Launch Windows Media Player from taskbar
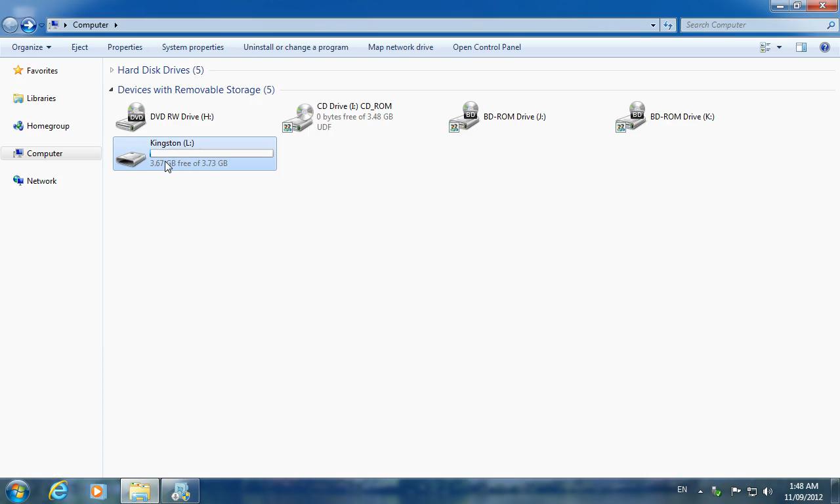Screen dimensions: 840x504 pyautogui.click(x=98, y=491)
